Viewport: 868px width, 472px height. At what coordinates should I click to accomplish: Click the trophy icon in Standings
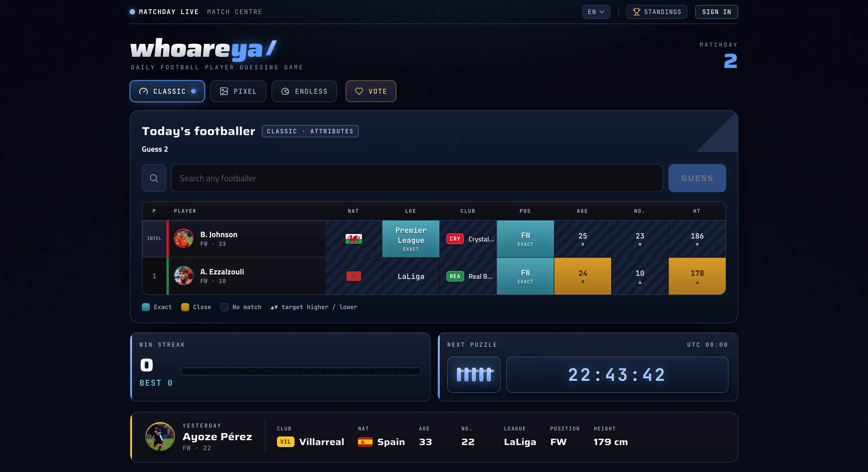tap(636, 12)
